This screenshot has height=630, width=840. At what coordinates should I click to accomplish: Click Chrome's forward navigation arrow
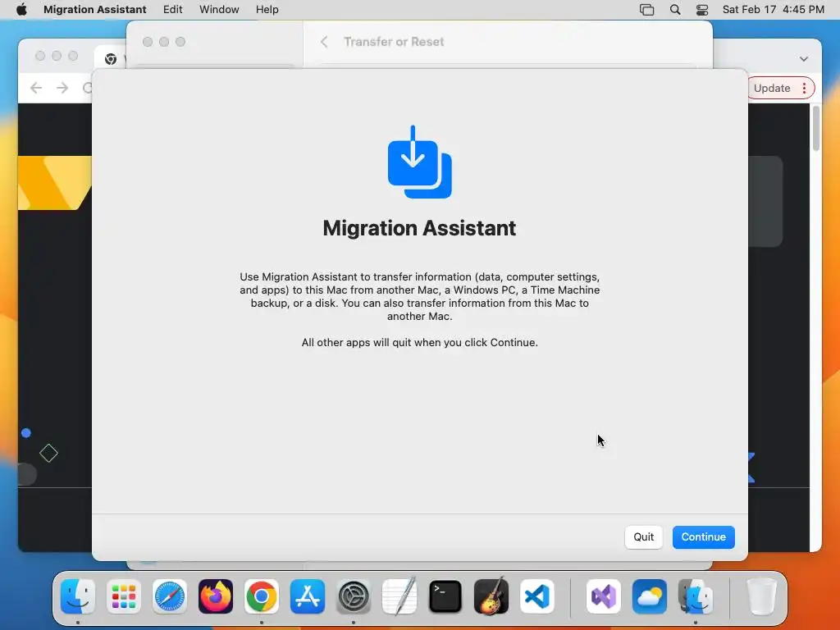62,88
